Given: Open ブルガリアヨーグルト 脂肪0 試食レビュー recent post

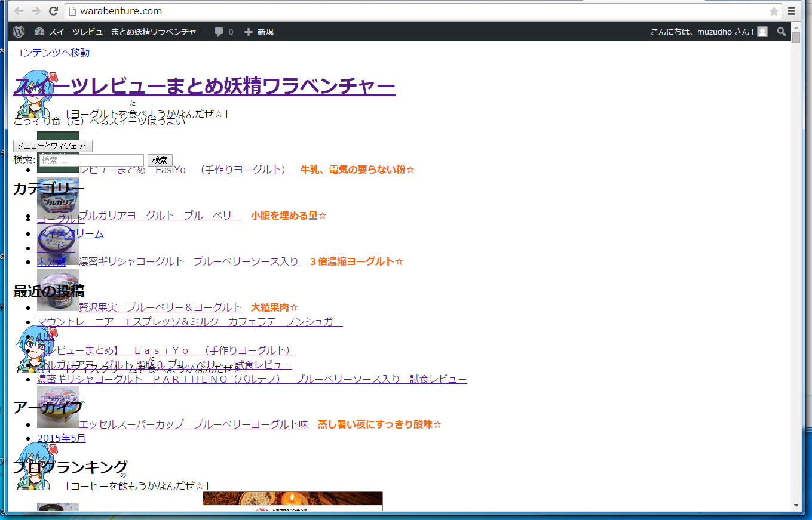Looking at the screenshot, I should coord(164,365).
